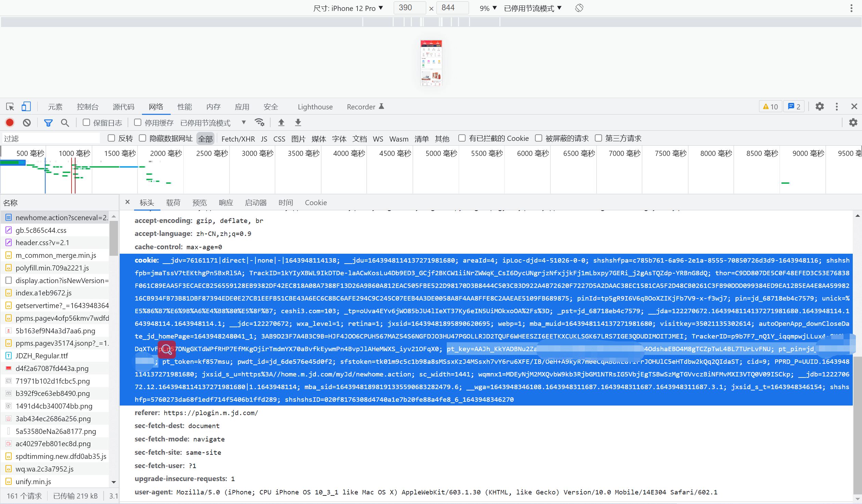The height and width of the screenshot is (504, 862).
Task: Enable the preserve log (保留日志) checkbox
Action: point(86,122)
